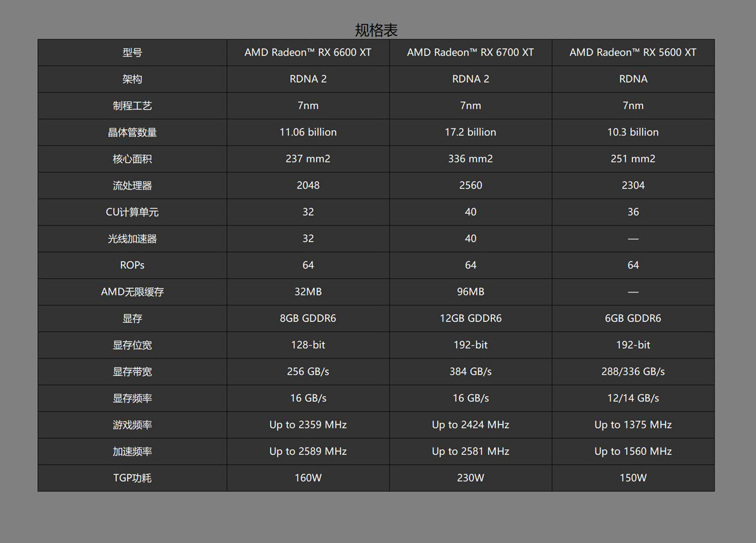The image size is (756, 543).
Task: Select the 17.2 billion transistor cell
Action: 470,132
